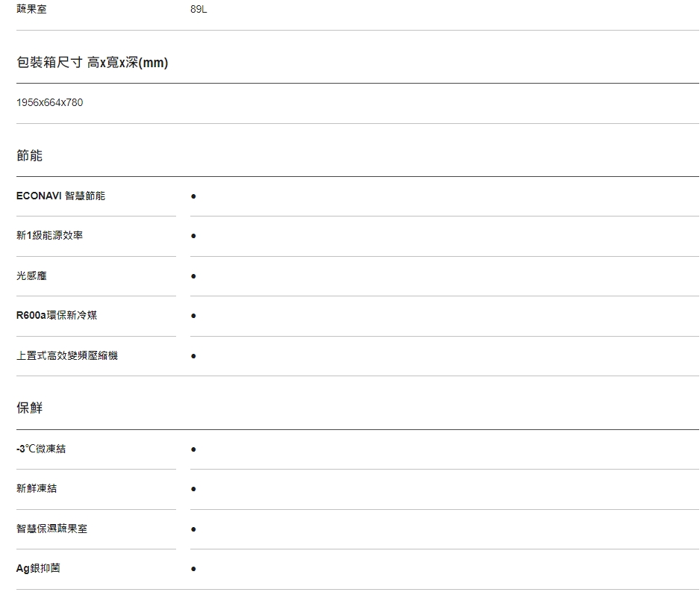The image size is (700, 598).
Task: Select the bullet in 新鮮凍結 row
Action: (193, 489)
